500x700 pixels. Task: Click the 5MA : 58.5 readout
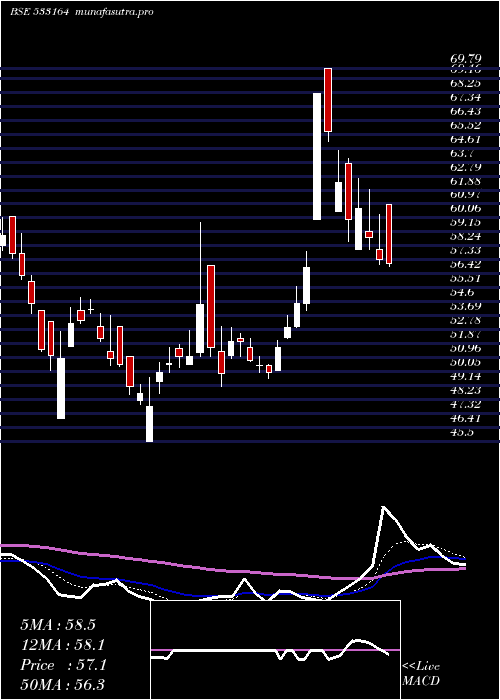pyautogui.click(x=58, y=625)
